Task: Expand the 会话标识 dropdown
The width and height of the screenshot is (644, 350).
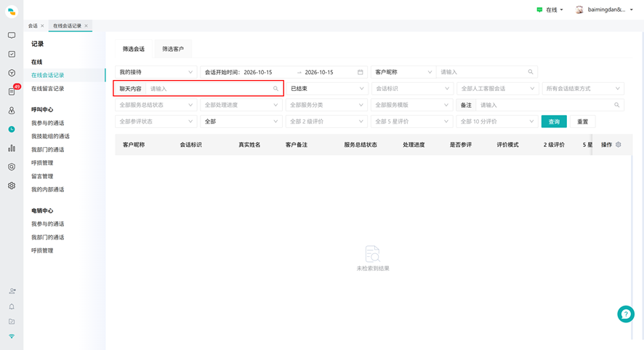Action: (x=412, y=89)
